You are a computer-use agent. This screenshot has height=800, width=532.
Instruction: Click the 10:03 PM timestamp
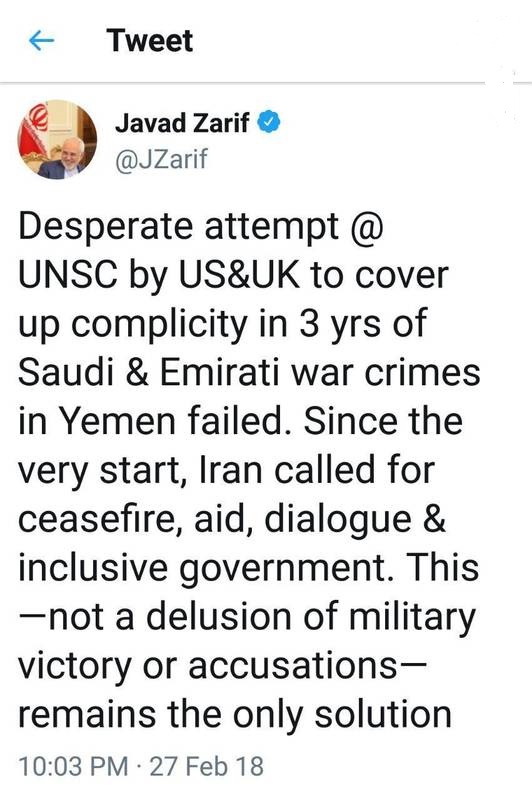(73, 767)
